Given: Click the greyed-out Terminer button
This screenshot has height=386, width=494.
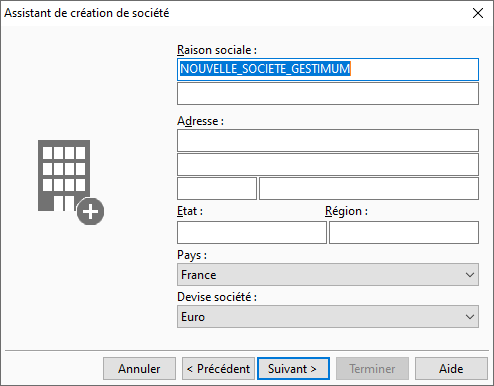Looking at the screenshot, I should pos(372,369).
